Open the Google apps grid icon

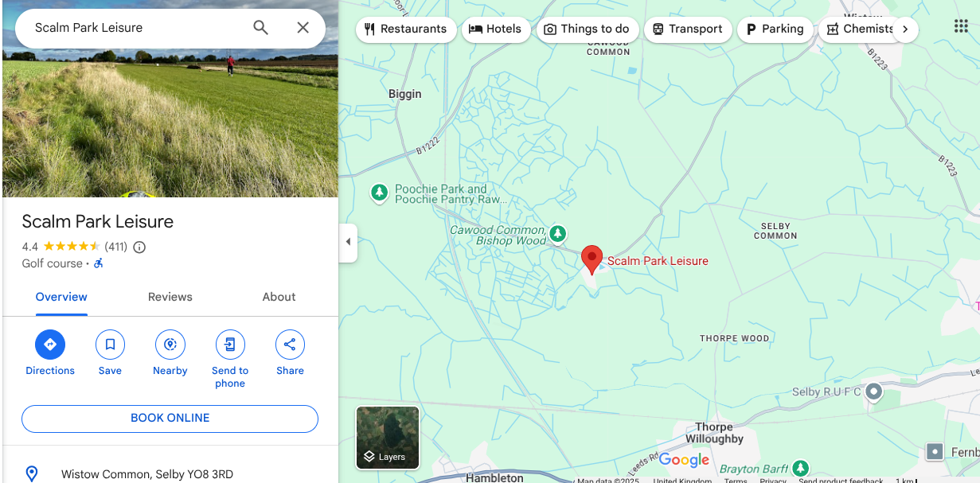coord(961,26)
